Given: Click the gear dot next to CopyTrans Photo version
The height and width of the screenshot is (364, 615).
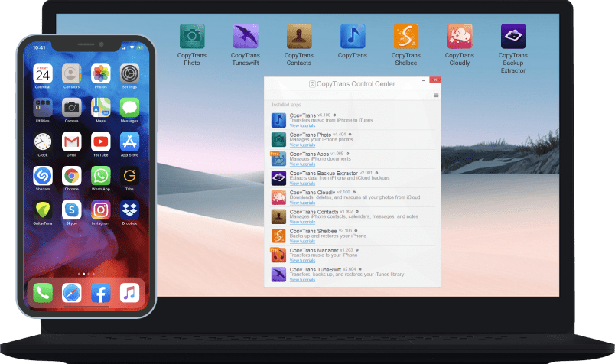Looking at the screenshot, I should point(350,134).
